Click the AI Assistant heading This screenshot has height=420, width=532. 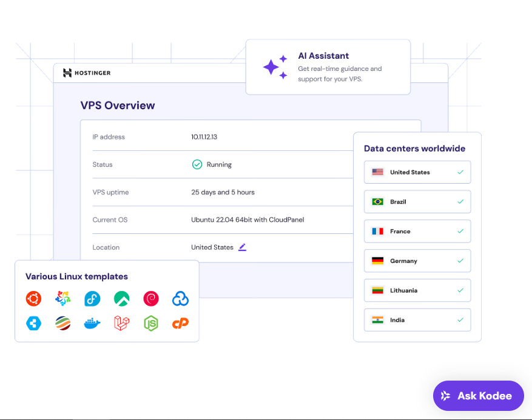323,56
